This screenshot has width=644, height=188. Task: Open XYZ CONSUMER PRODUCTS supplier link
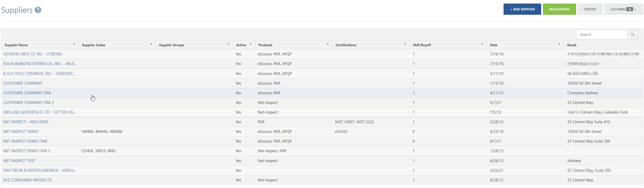[27, 180]
